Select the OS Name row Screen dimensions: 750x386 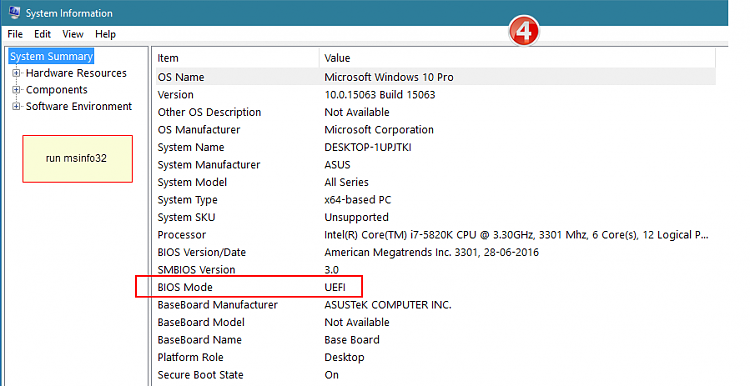click(x=436, y=77)
